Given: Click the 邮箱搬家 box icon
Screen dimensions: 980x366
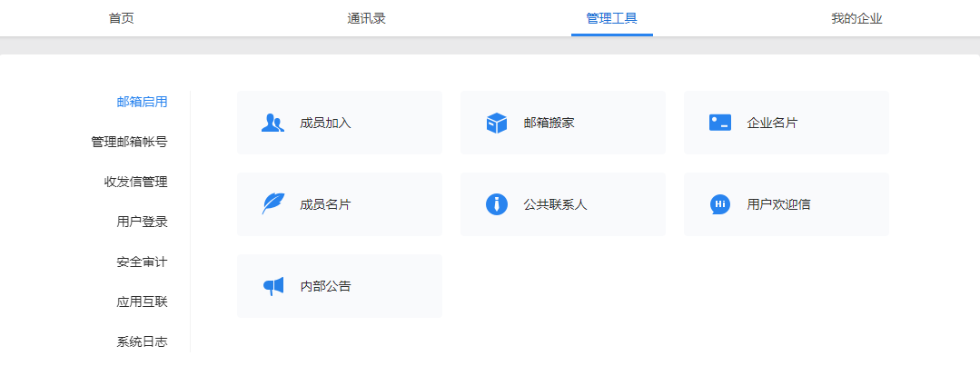Looking at the screenshot, I should tap(496, 123).
